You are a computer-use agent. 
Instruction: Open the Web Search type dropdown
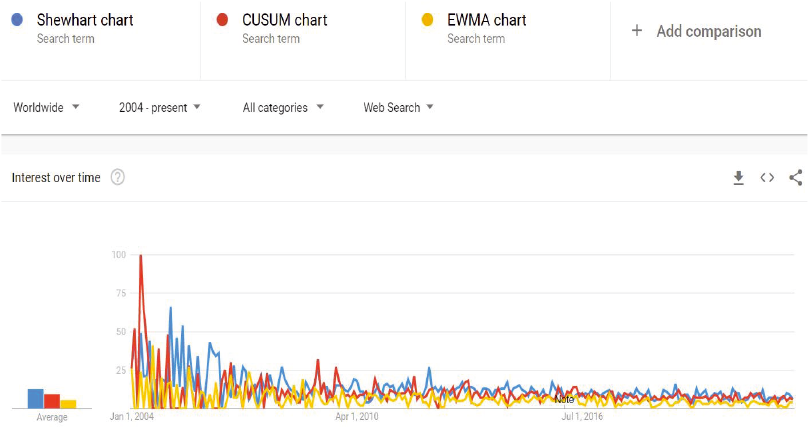point(398,107)
